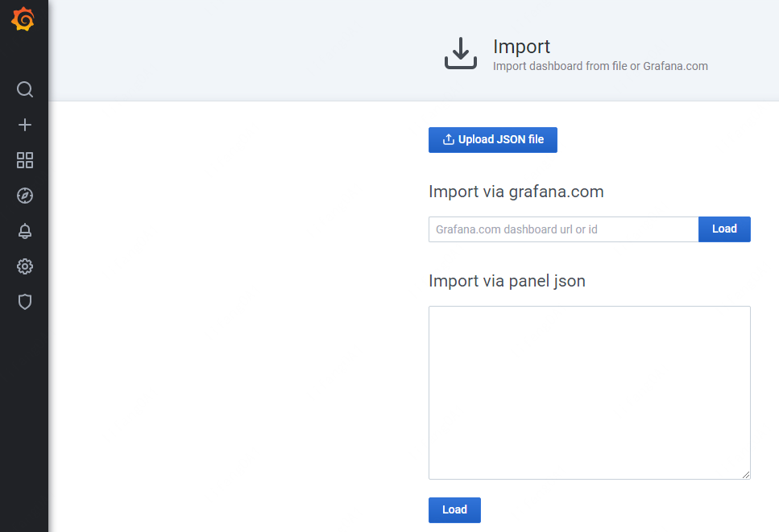Image resolution: width=779 pixels, height=532 pixels.
Task: Open the Create plus icon in sidebar
Action: (24, 125)
